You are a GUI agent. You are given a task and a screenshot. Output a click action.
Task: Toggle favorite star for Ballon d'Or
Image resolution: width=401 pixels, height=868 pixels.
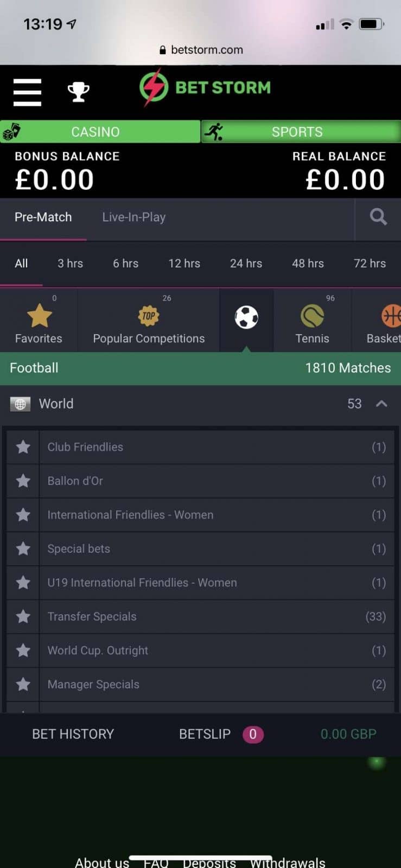pyautogui.click(x=23, y=481)
